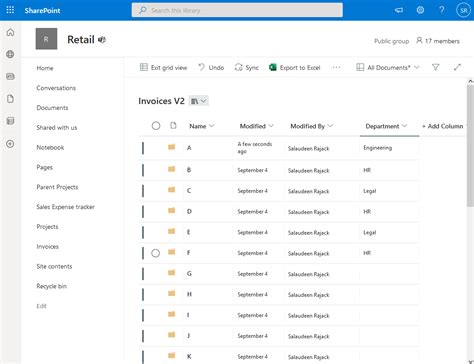Screen dimensions: 474x364
Task: Open Notebook in site navigation
Action: pyautogui.click(x=50, y=147)
